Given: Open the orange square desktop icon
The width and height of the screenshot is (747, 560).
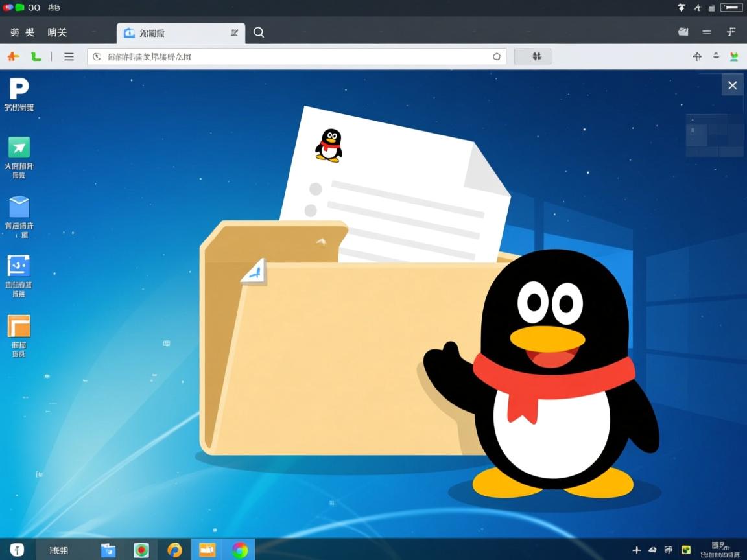Looking at the screenshot, I should [19, 326].
